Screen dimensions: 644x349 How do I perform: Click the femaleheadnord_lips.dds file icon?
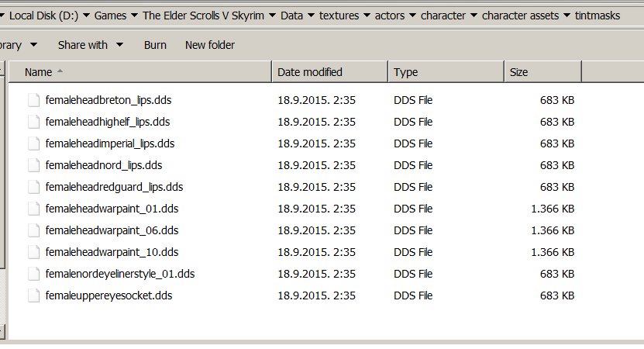[x=33, y=165]
